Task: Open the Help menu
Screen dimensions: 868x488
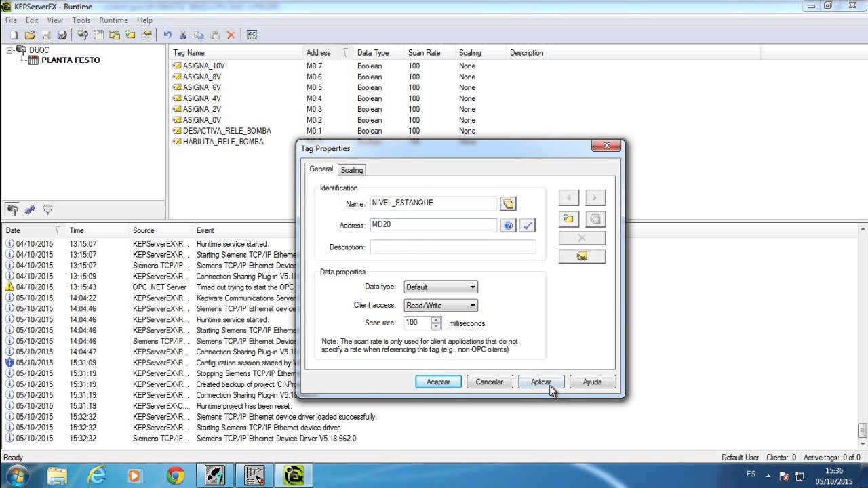Action: 144,20
